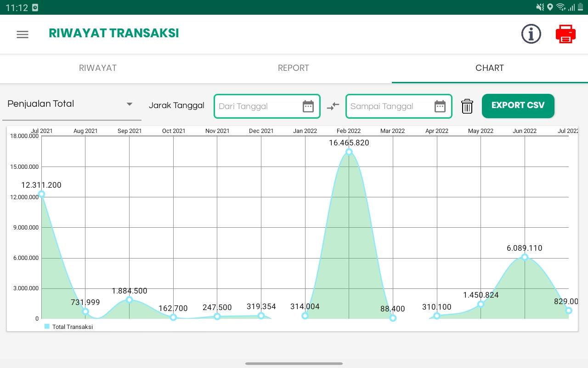Screen dimensions: 588x368
Task: Tap the red printer icon
Action: (565, 34)
